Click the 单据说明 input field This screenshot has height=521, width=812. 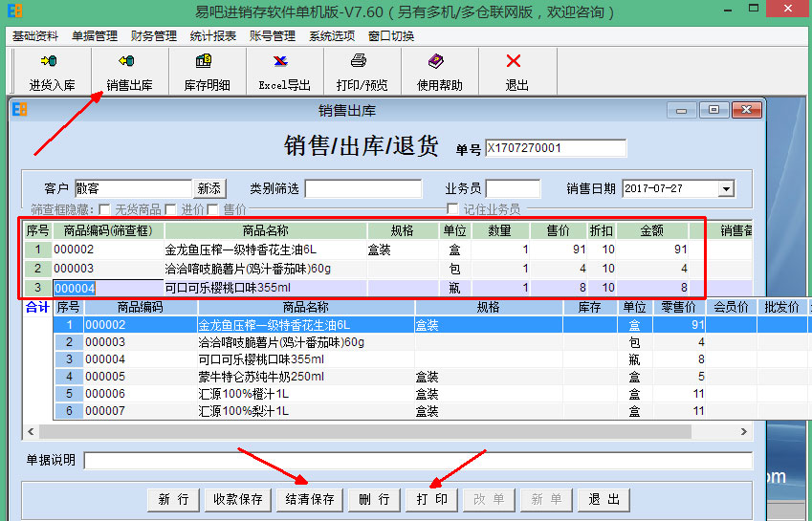[x=418, y=461]
